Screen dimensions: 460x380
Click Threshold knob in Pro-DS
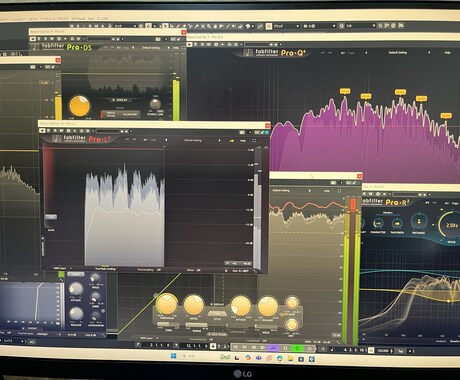[x=79, y=106]
